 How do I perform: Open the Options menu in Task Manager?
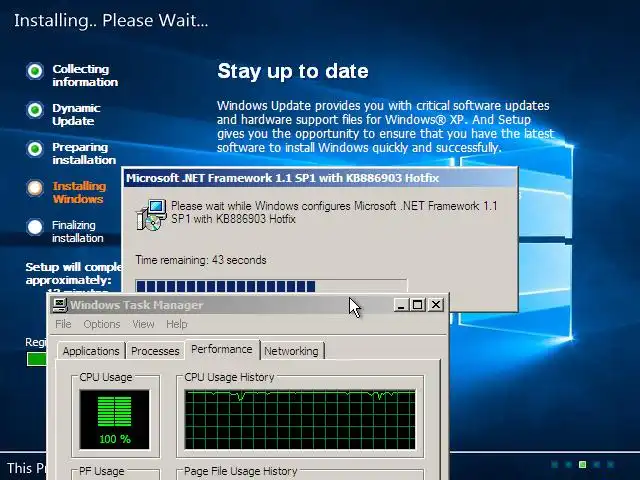click(102, 324)
